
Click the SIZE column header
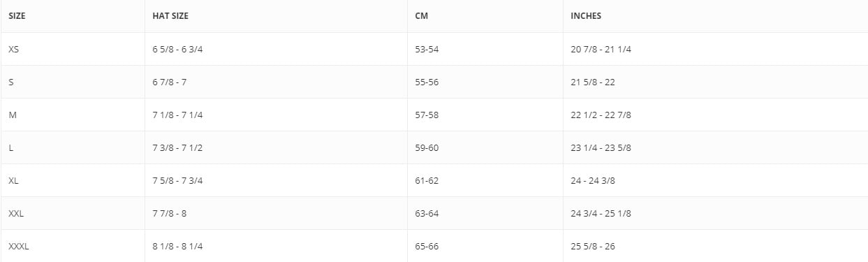point(17,16)
